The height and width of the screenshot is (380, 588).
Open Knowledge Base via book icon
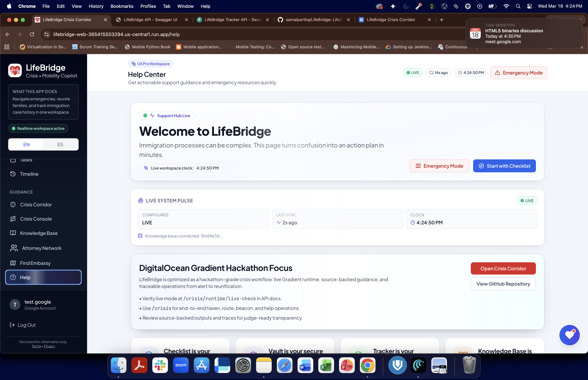click(13, 233)
